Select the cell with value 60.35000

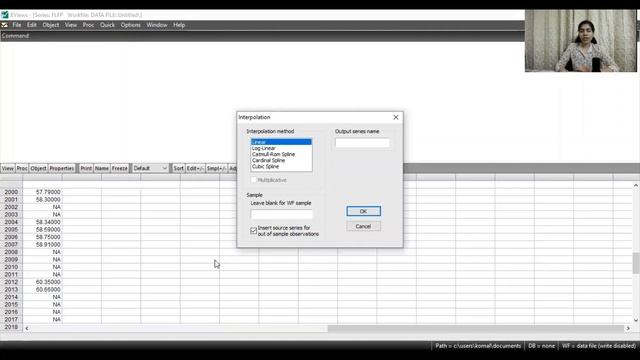coord(42,282)
